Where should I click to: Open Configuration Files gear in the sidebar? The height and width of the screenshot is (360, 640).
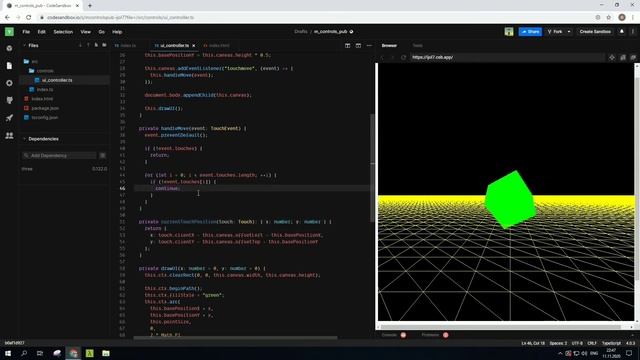click(9, 83)
